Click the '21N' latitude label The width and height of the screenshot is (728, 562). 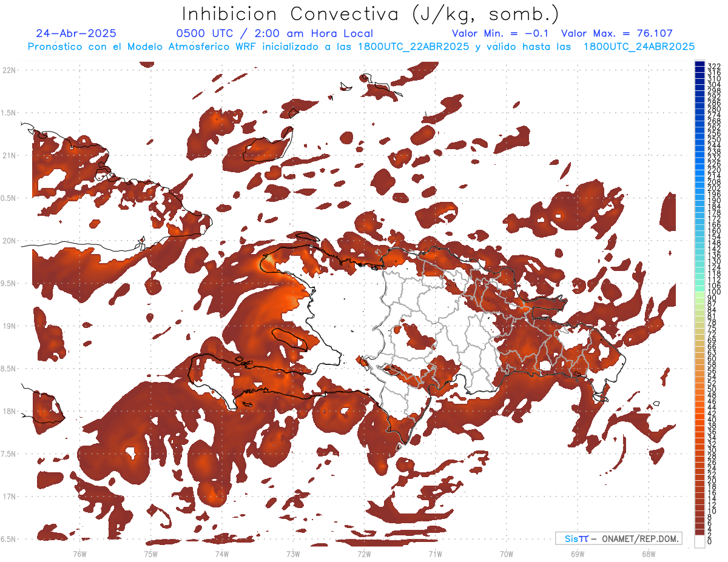pyautogui.click(x=9, y=155)
